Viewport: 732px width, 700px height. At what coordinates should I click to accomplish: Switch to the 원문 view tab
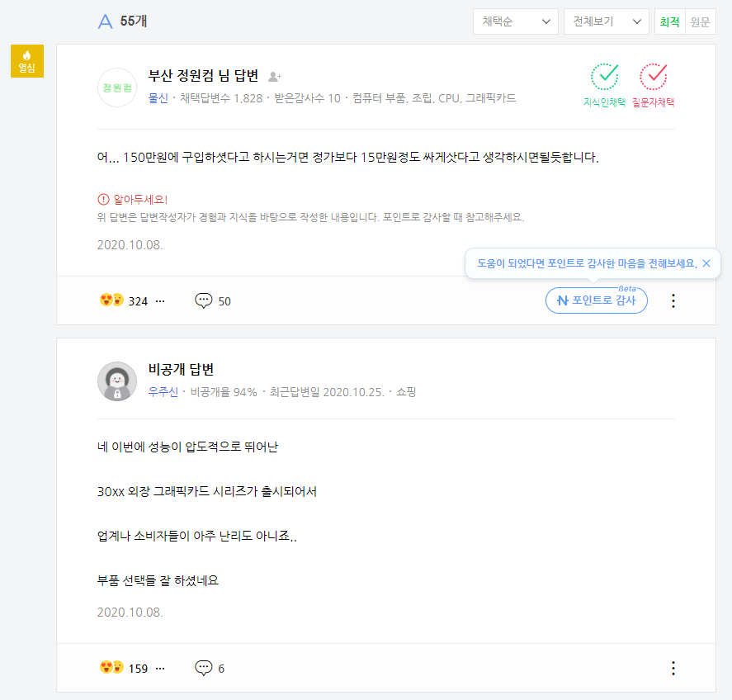[x=701, y=21]
